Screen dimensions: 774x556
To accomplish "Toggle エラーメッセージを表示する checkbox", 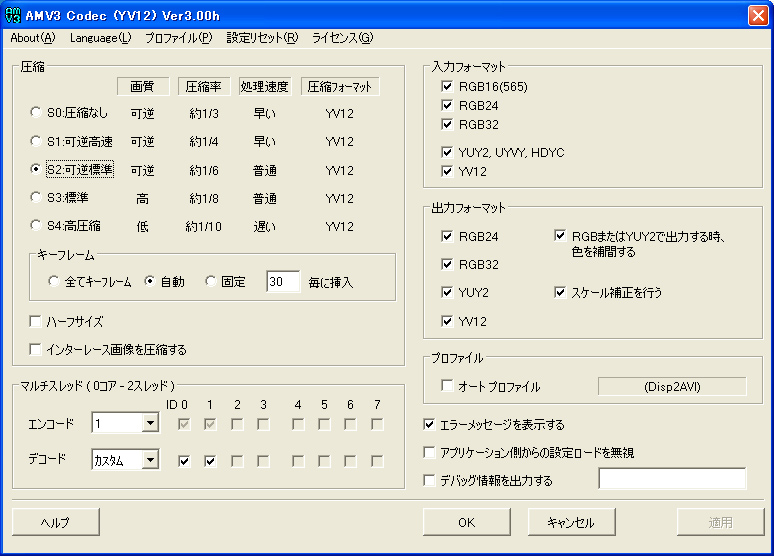I will pyautogui.click(x=429, y=424).
